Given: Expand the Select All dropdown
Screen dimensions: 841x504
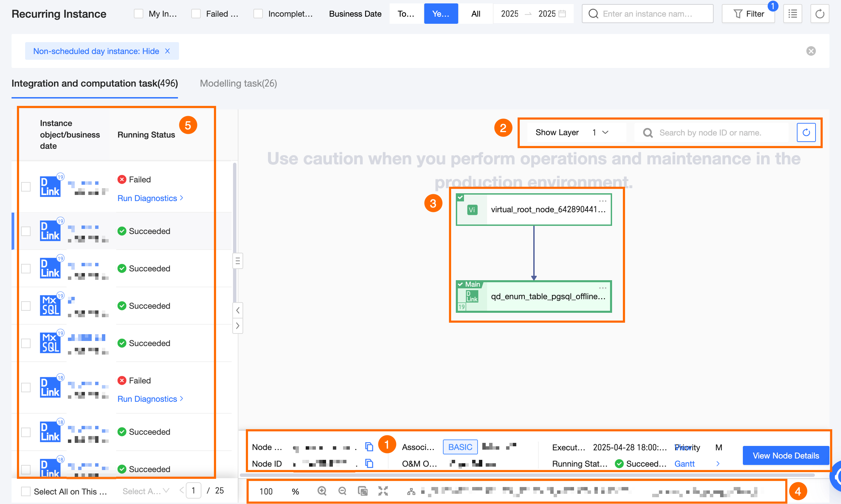Looking at the screenshot, I should tap(146, 491).
